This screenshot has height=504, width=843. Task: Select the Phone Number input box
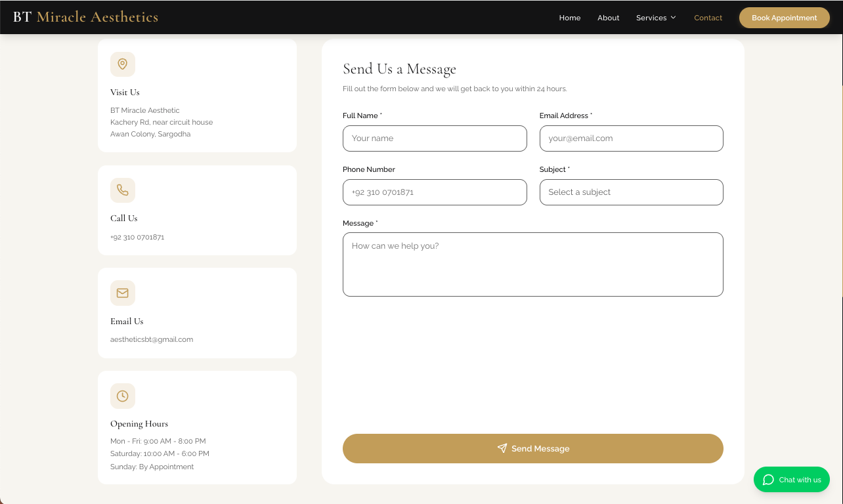pyautogui.click(x=434, y=192)
